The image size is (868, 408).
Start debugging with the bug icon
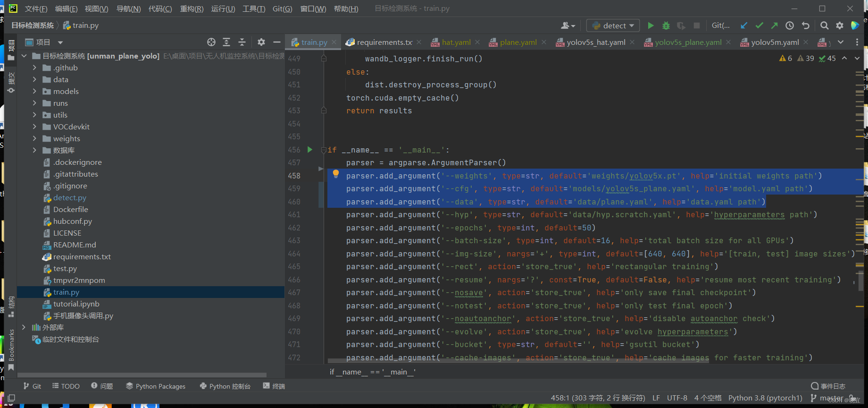666,25
